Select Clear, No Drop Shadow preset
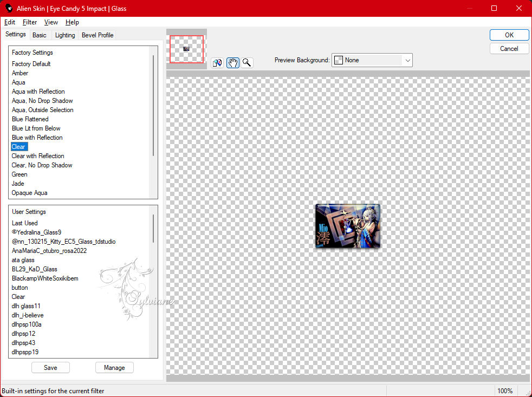Screen dimensions: 532x397 click(42, 165)
